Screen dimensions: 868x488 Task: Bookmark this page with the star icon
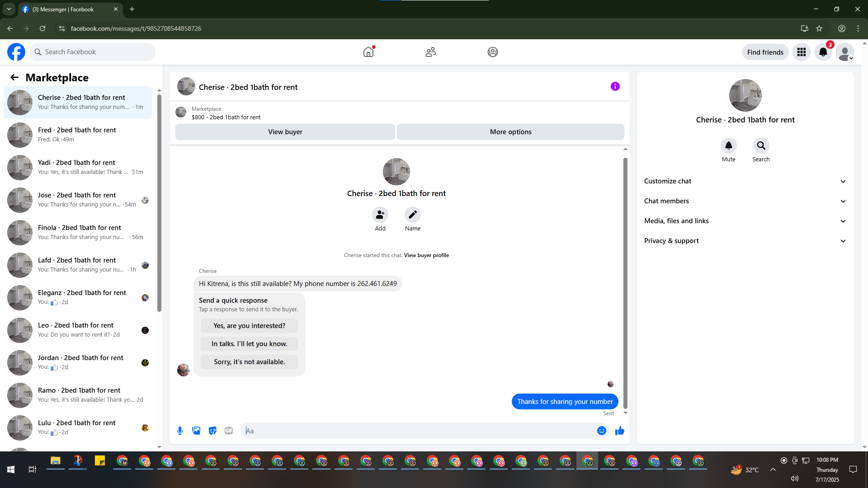tap(819, 28)
